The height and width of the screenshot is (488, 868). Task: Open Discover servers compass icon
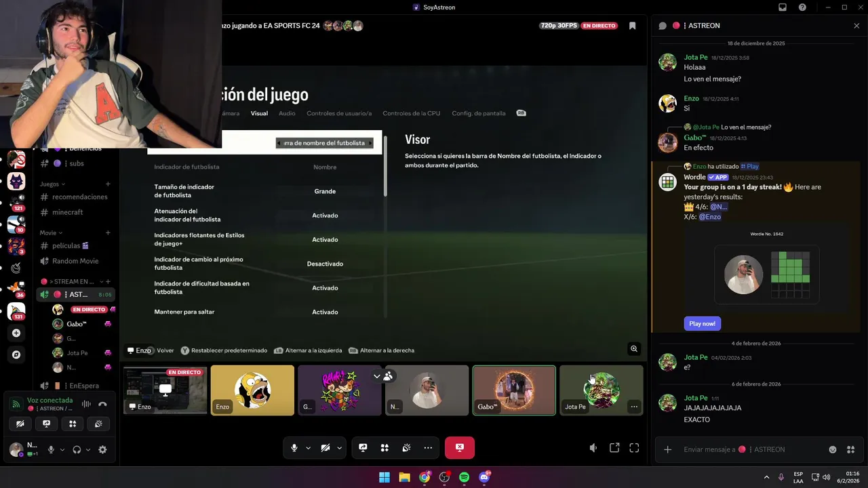16,354
